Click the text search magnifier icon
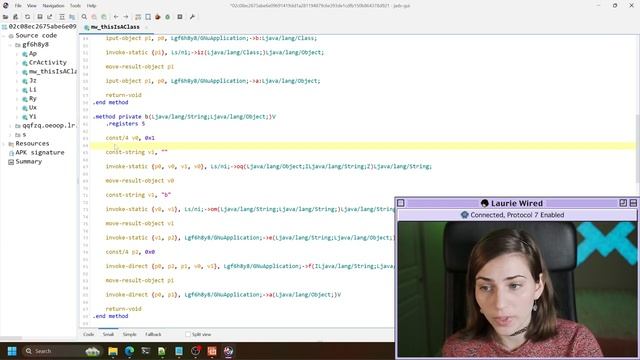Viewport: 640px width, 360px height. (84, 17)
